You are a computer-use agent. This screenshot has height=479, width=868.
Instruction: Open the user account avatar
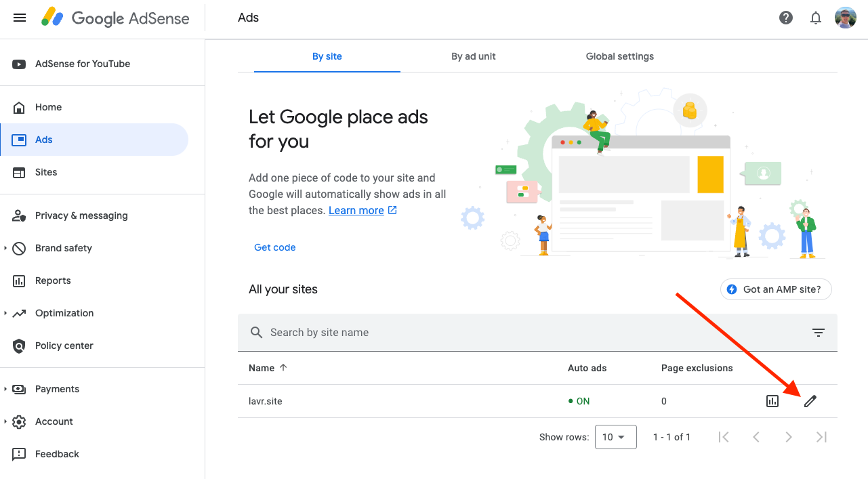846,18
